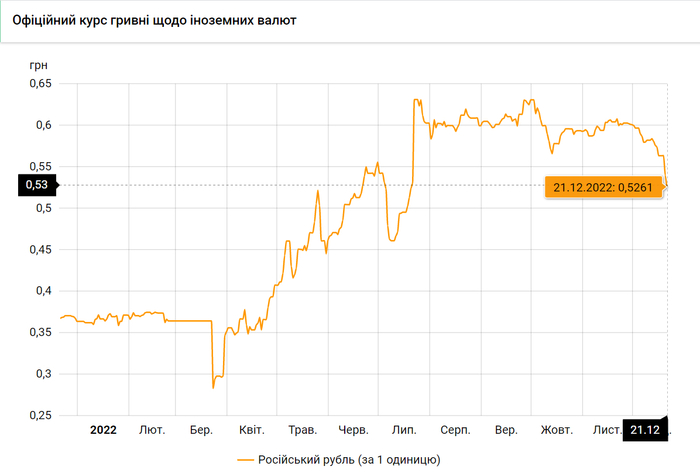The height and width of the screenshot is (473, 700).
Task: Select the Серп. month axis label
Action: [455, 430]
